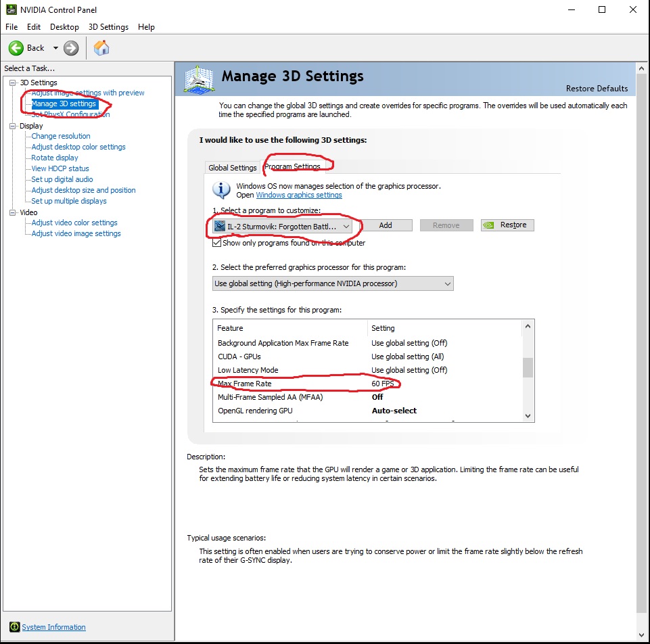
Task: Click main page scroll down arrow
Action: 642,635
